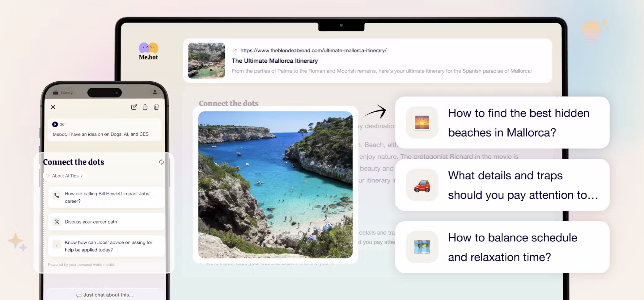Viewport: 644px width, 300px height.
Task: Click the red car icon on the traps card
Action: coord(422,185)
